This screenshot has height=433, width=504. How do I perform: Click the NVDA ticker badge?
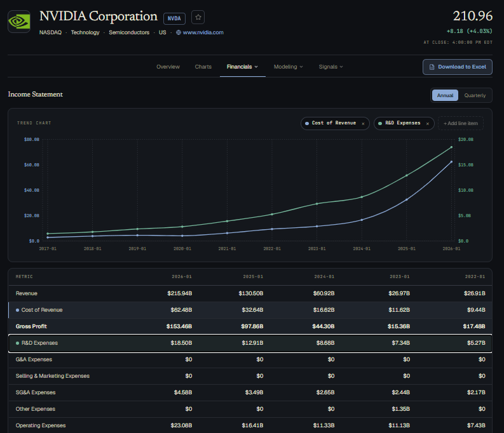pyautogui.click(x=174, y=18)
